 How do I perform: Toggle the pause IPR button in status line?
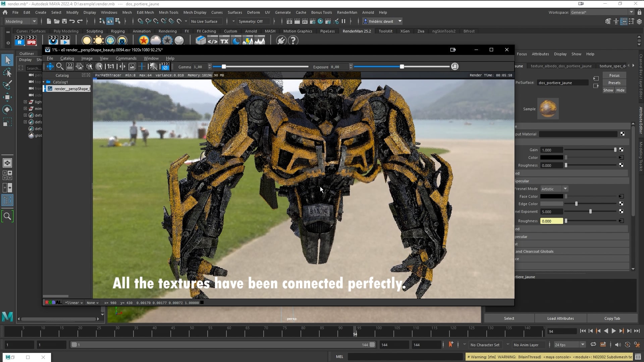(343, 21)
